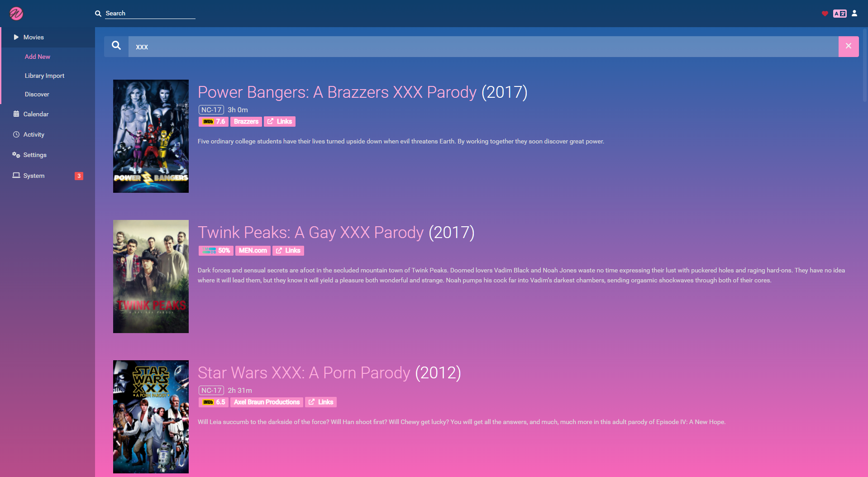Open the language translate icon
Image resolution: width=868 pixels, height=477 pixels.
click(840, 14)
